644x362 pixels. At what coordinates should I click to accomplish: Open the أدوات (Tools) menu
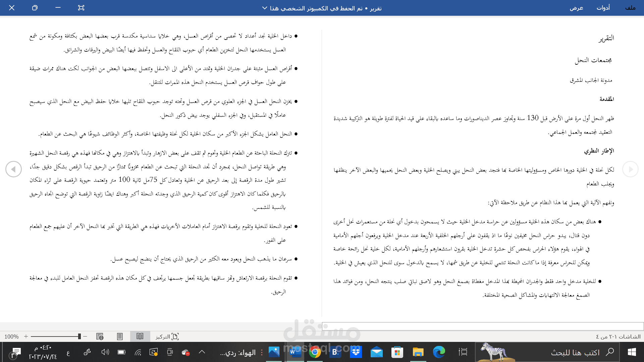pyautogui.click(x=604, y=8)
